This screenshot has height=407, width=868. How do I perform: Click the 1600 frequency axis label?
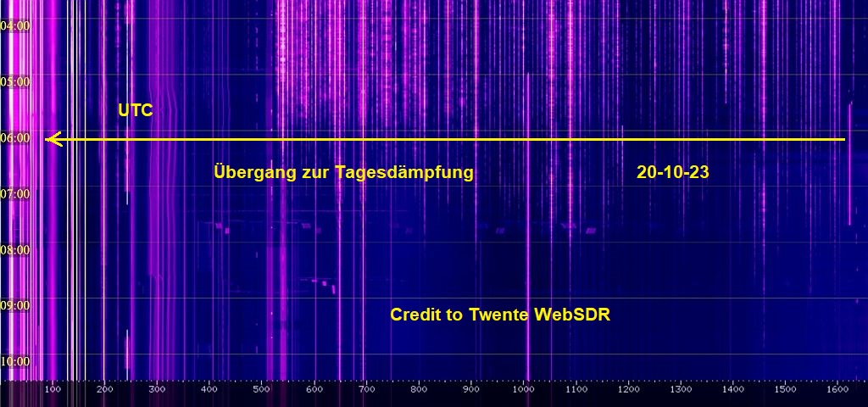(x=837, y=389)
